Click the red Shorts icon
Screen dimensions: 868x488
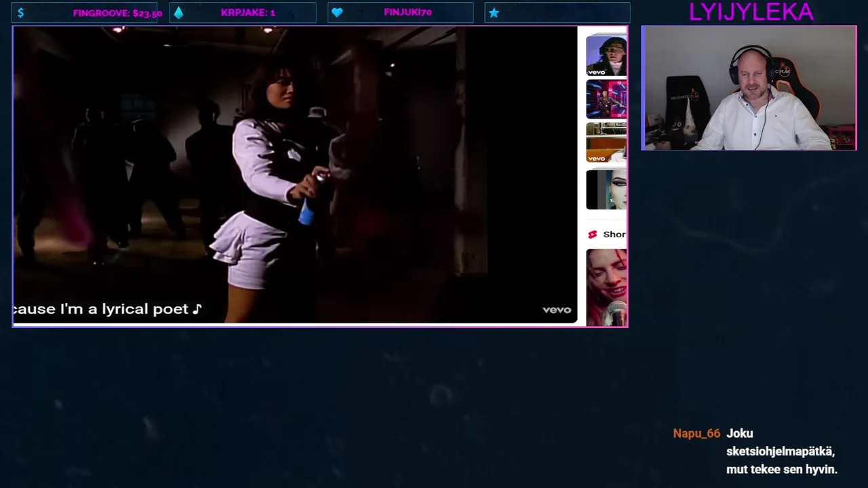(x=593, y=235)
